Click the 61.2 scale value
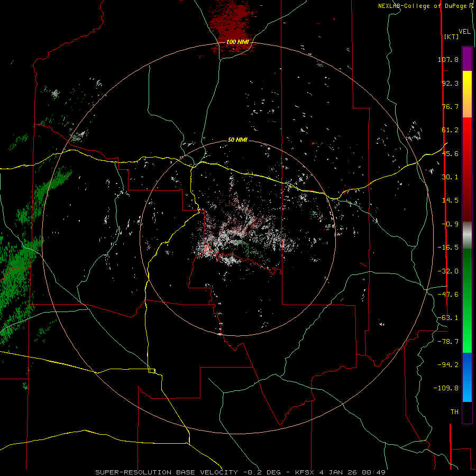Image resolution: width=476 pixels, height=476 pixels. (450, 130)
